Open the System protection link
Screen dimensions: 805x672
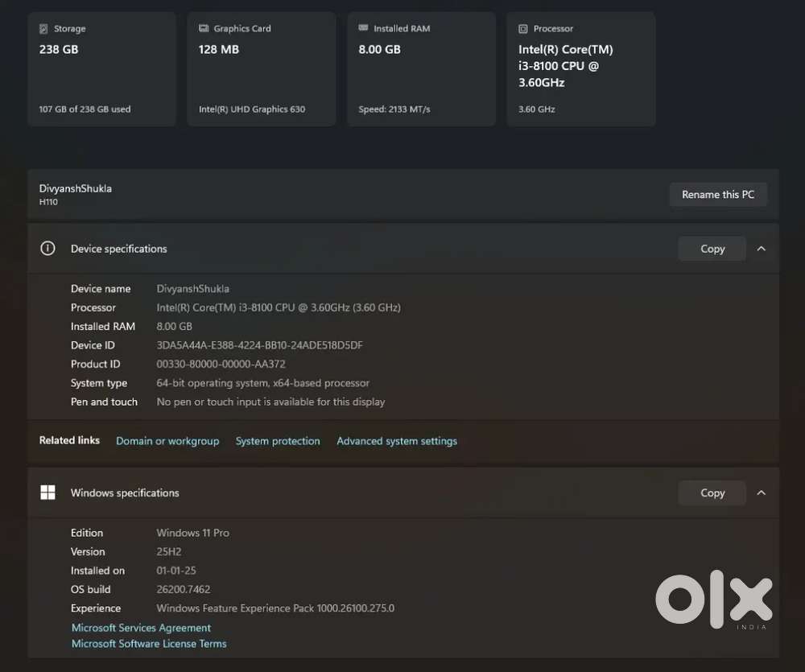(278, 441)
